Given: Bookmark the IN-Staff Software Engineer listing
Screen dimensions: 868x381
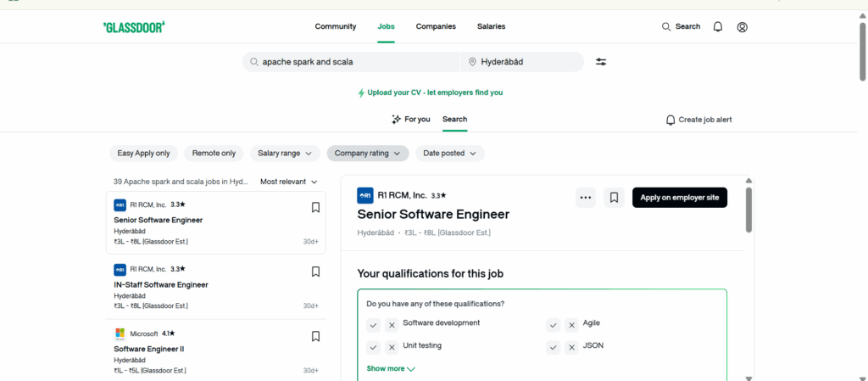Looking at the screenshot, I should tap(315, 272).
